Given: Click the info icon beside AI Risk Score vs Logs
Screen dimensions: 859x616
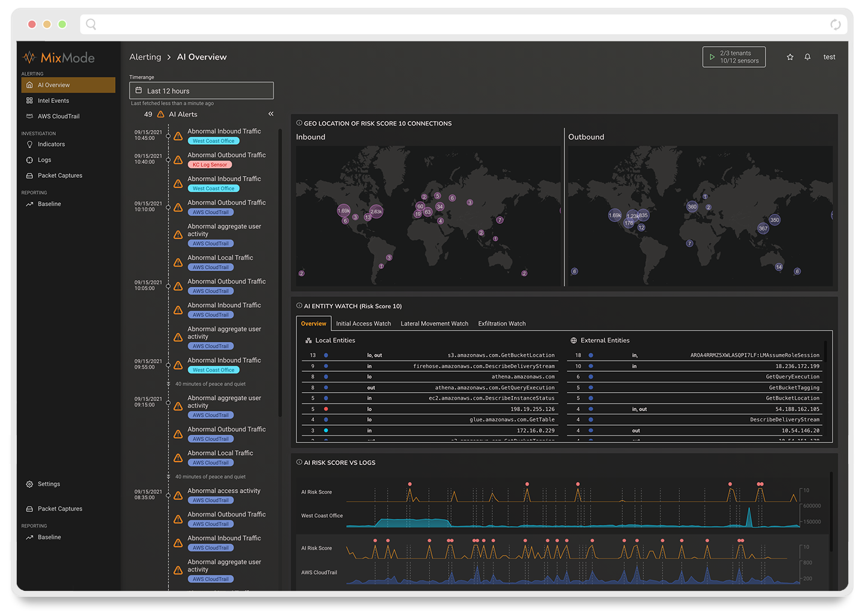Looking at the screenshot, I should click(x=299, y=462).
